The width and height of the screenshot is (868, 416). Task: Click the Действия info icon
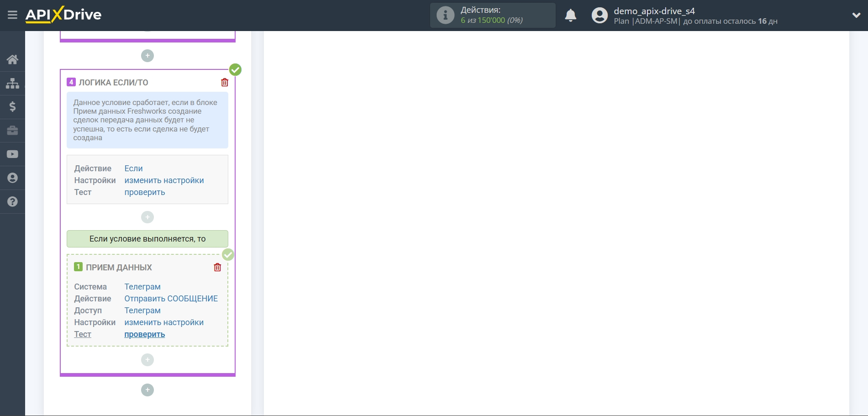click(x=445, y=16)
